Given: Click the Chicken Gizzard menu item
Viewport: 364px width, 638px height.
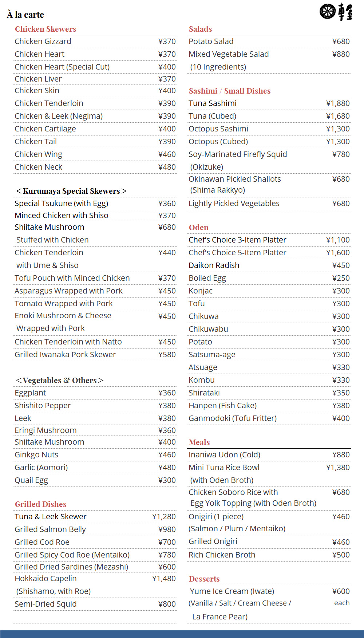Looking at the screenshot, I should point(95,42).
